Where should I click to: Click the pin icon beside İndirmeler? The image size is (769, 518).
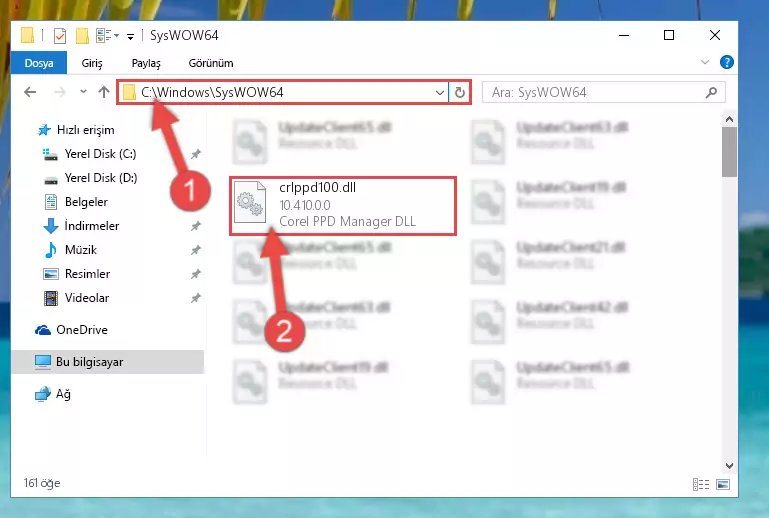(x=196, y=226)
